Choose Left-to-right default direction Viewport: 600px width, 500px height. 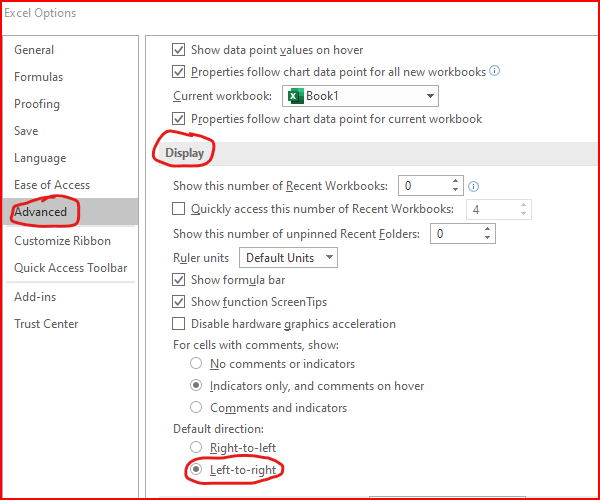tap(196, 469)
